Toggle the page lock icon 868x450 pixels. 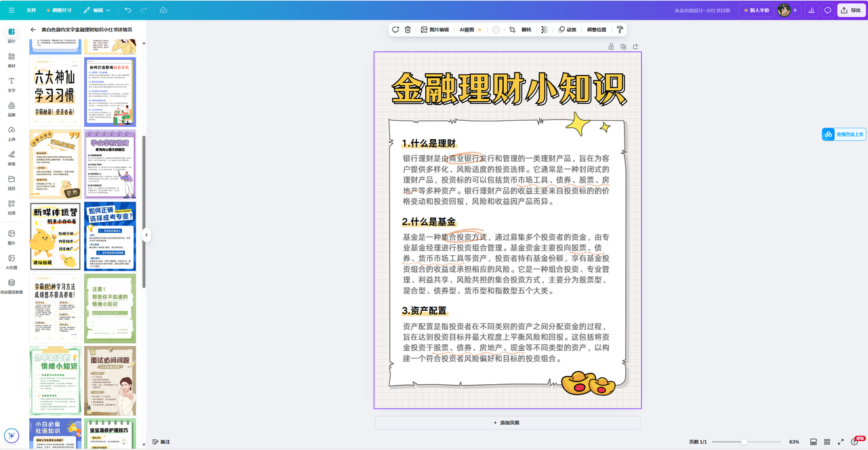(x=611, y=46)
